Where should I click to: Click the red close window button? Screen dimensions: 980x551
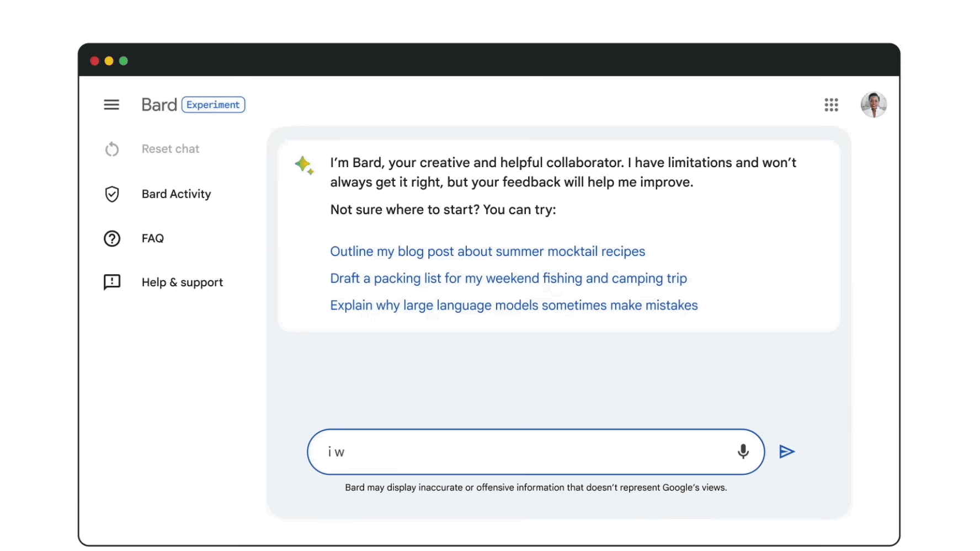click(94, 61)
